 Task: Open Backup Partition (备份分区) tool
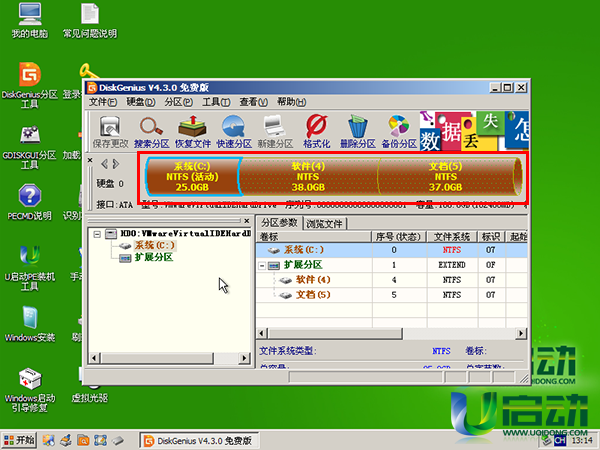pyautogui.click(x=399, y=132)
